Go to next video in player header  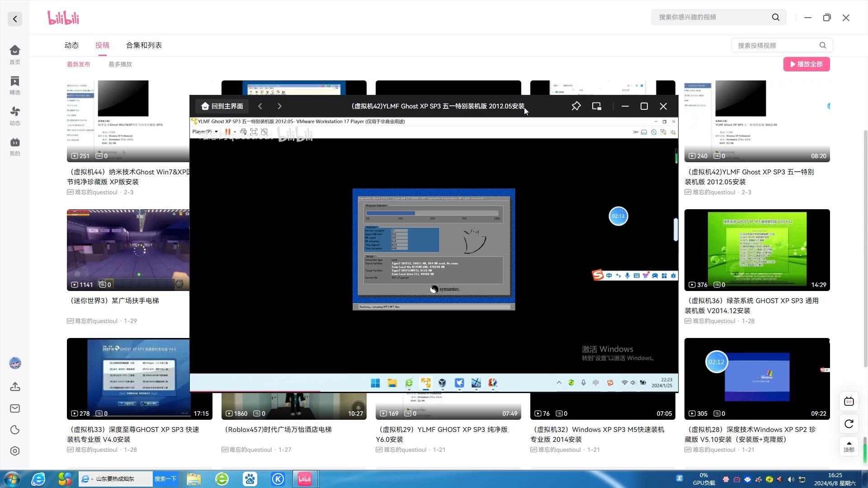[x=279, y=106]
